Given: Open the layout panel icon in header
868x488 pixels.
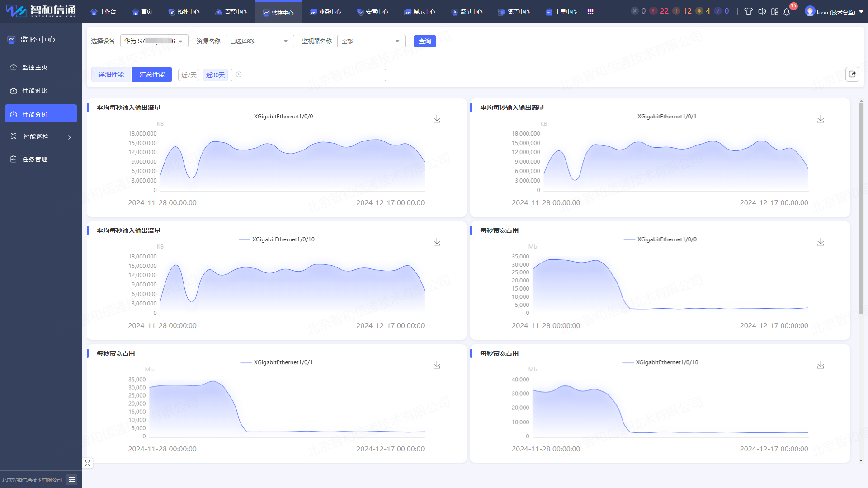Looking at the screenshot, I should tap(775, 11).
